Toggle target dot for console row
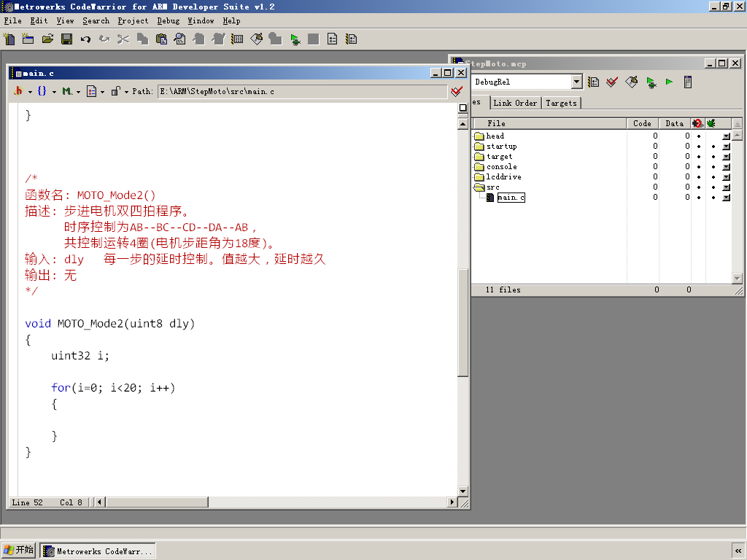The image size is (747, 560). (x=699, y=167)
